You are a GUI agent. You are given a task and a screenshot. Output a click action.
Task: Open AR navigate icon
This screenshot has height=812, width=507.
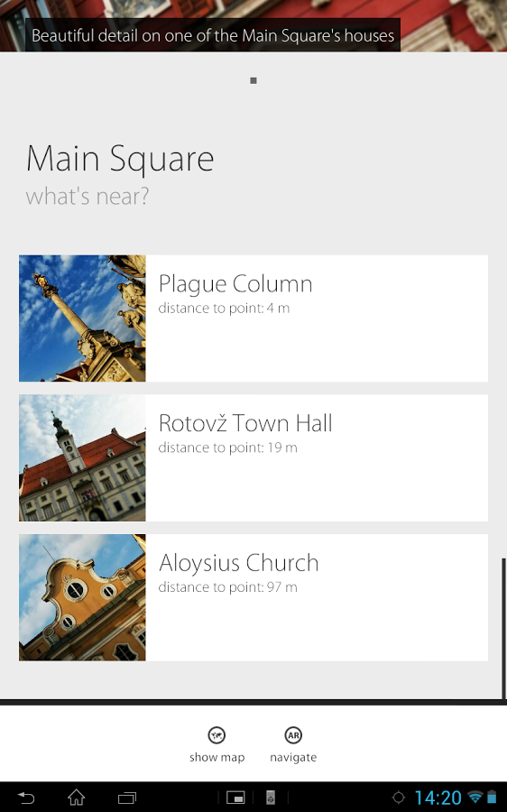[293, 734]
